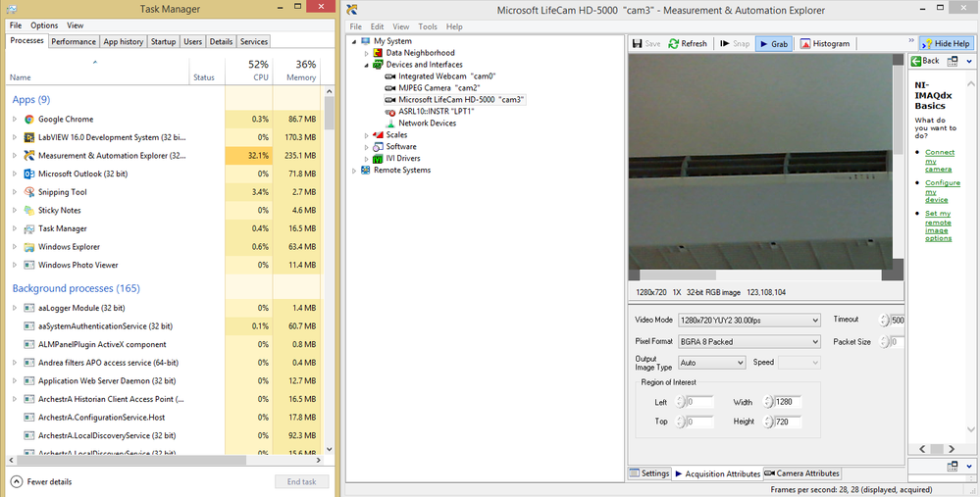Click the Snipping Tool process icon
This screenshot has width=980, height=497.
click(28, 192)
